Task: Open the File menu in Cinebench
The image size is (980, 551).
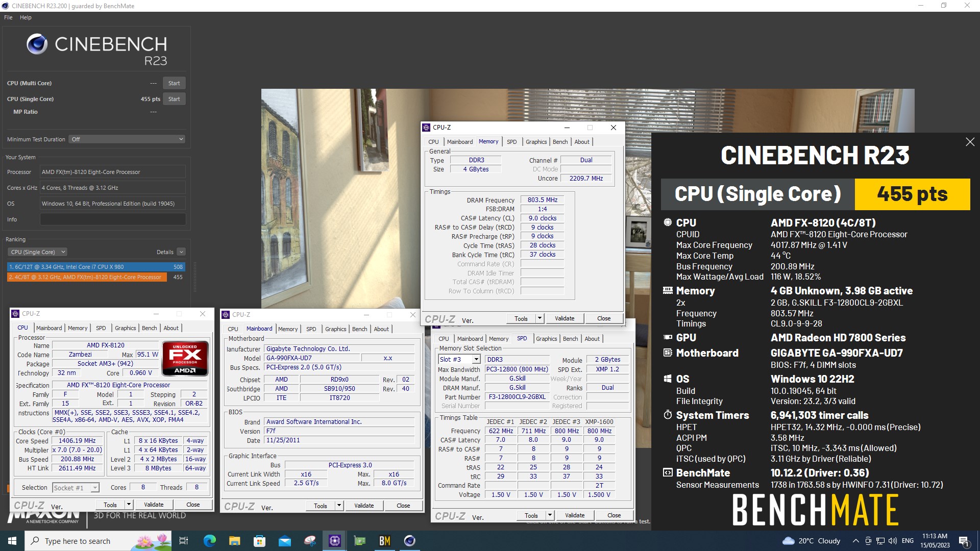Action: tap(8, 17)
